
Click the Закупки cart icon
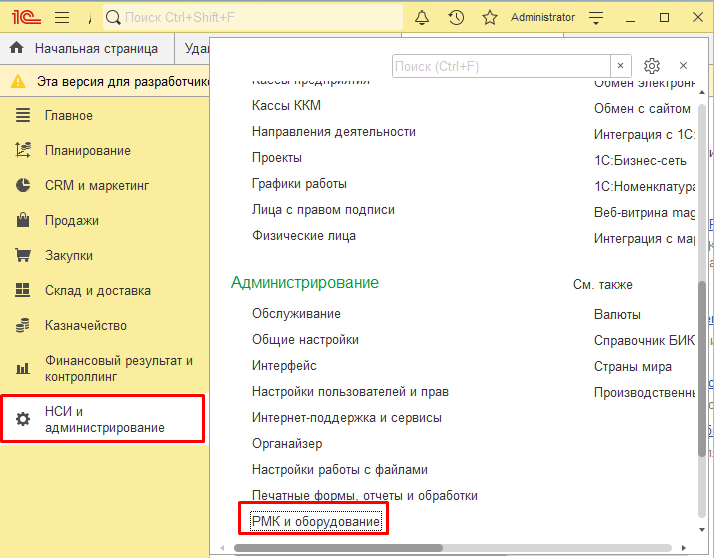click(23, 255)
